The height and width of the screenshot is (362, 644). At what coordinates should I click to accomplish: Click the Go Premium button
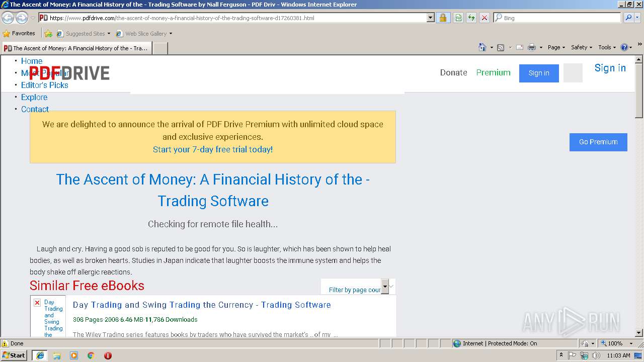598,142
